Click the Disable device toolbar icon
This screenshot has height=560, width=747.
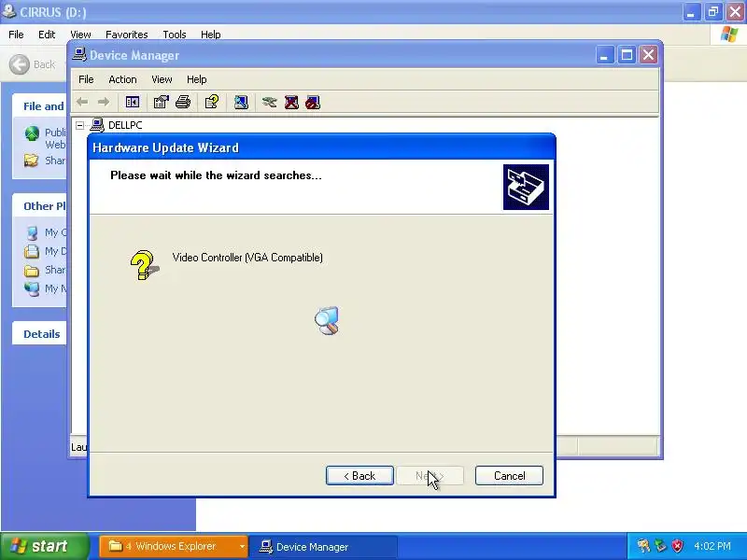click(313, 102)
